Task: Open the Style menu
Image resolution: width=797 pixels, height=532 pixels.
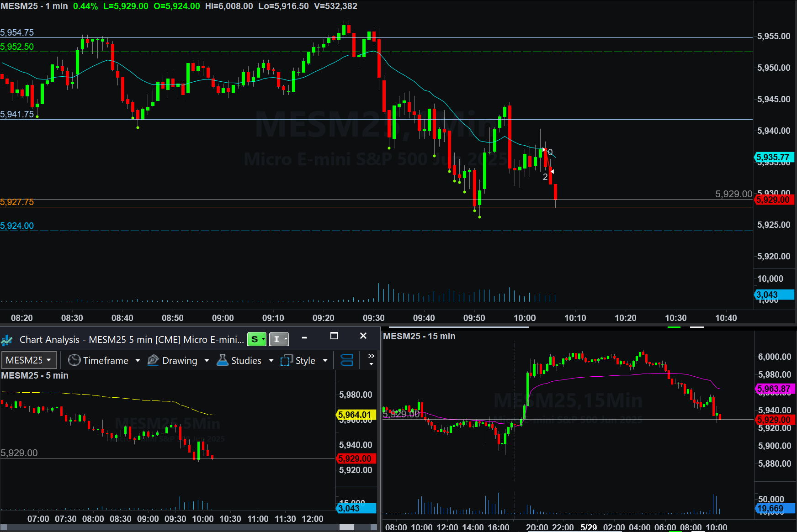Action: coord(305,360)
